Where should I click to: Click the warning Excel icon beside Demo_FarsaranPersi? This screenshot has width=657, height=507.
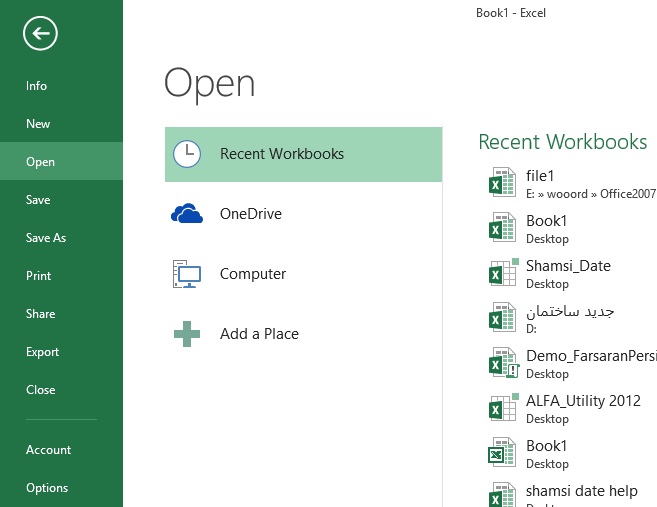[x=503, y=362]
